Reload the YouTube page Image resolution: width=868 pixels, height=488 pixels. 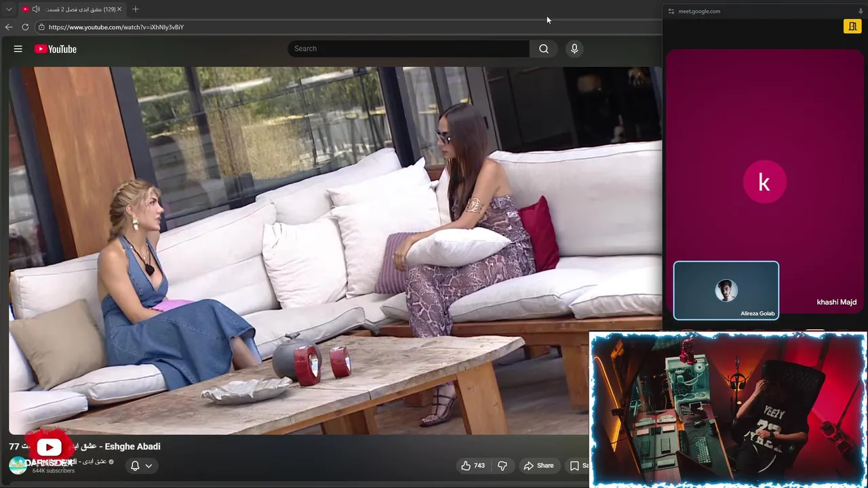25,27
